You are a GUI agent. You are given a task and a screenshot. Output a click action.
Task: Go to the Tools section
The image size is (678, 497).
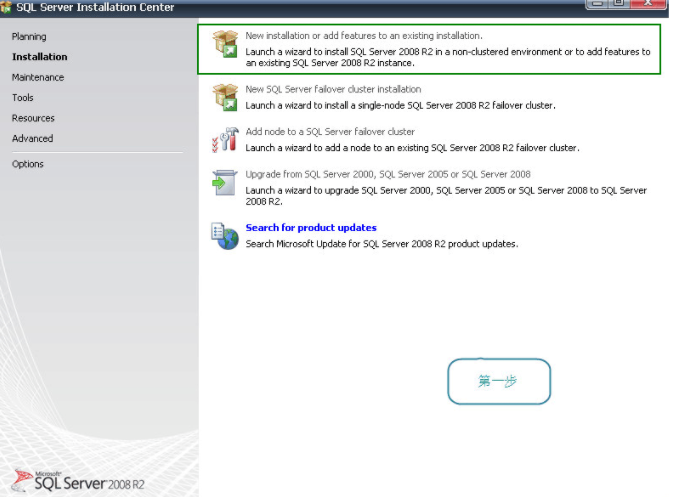[x=22, y=98]
